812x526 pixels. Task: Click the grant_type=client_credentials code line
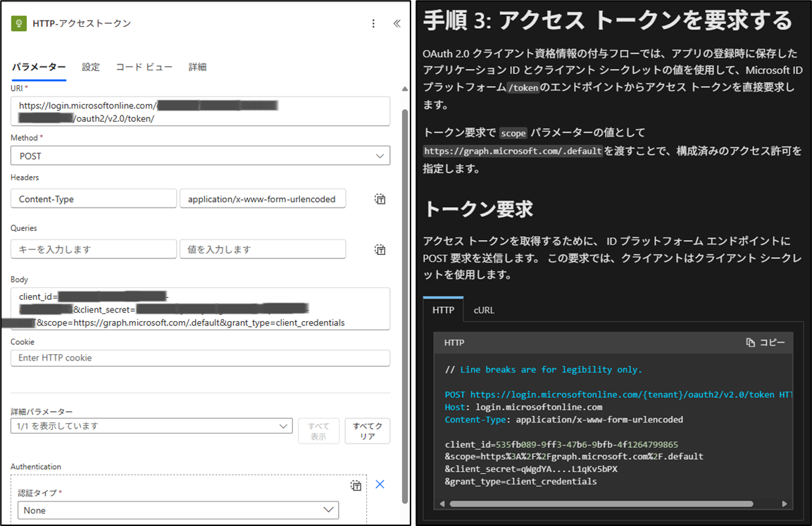click(x=520, y=482)
